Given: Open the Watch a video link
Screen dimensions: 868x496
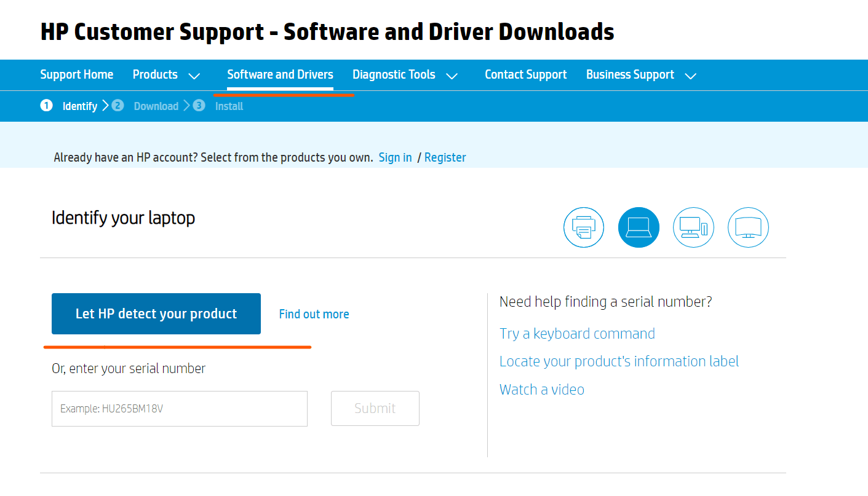Looking at the screenshot, I should pyautogui.click(x=542, y=390).
